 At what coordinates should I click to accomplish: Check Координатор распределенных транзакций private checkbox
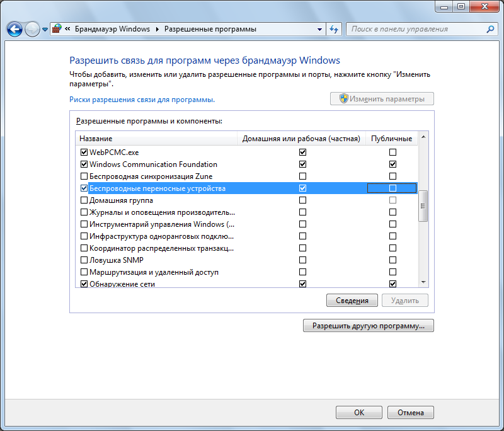(x=302, y=248)
